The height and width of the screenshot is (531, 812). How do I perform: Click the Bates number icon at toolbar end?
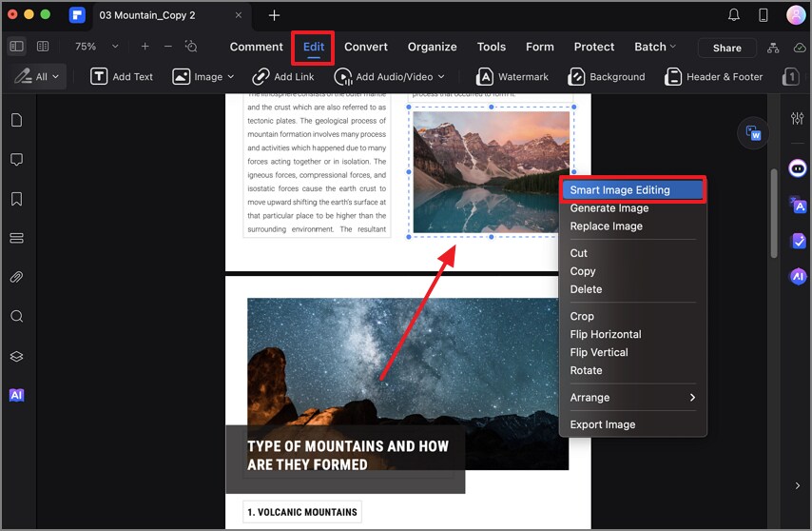(x=791, y=77)
